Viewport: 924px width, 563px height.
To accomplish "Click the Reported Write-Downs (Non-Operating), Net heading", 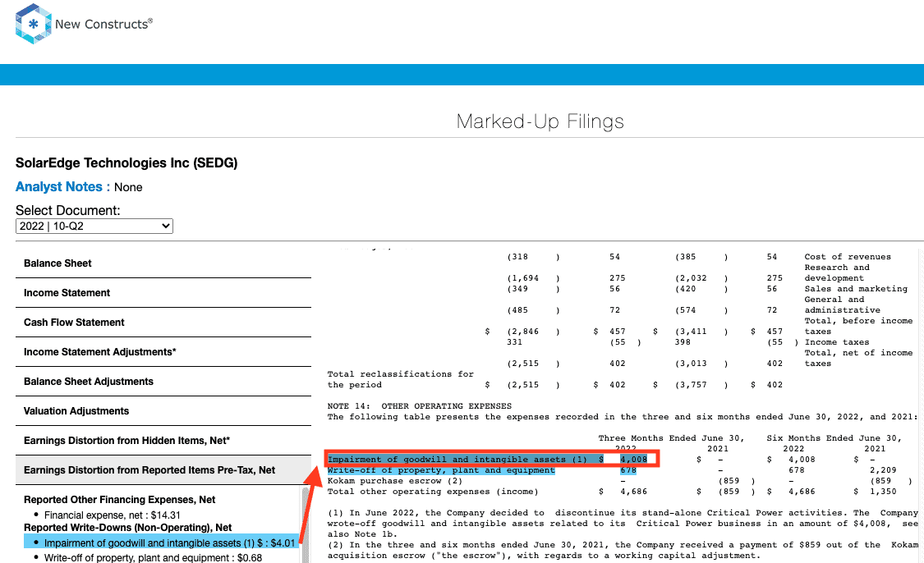I will pyautogui.click(x=128, y=528).
